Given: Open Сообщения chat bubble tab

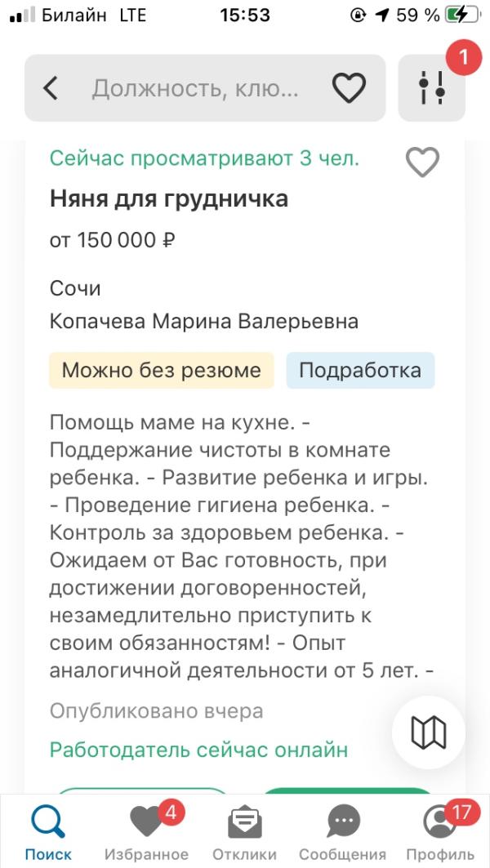Looking at the screenshot, I should (342, 832).
